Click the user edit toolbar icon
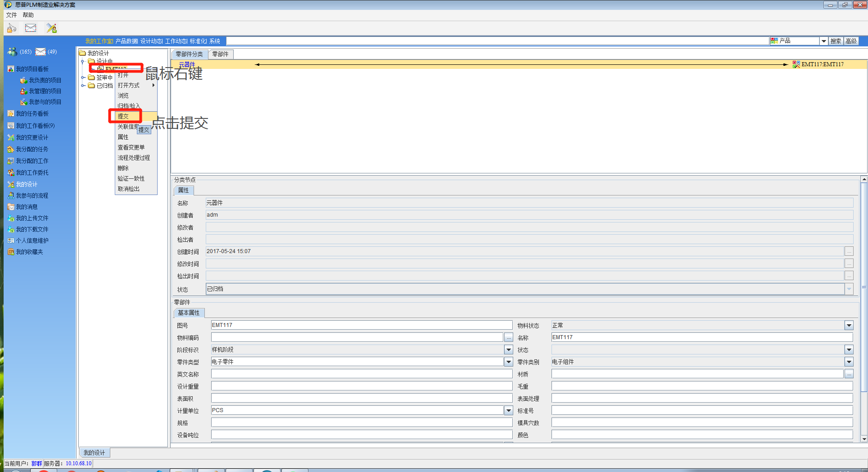Screen dimensions: 868x472 pyautogui.click(x=51, y=27)
